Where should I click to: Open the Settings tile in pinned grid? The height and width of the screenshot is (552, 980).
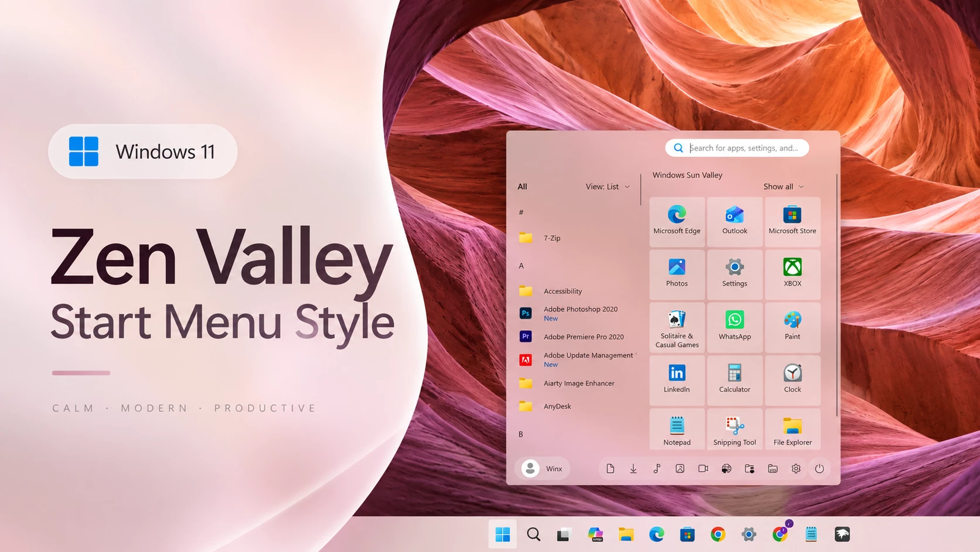[x=734, y=274]
